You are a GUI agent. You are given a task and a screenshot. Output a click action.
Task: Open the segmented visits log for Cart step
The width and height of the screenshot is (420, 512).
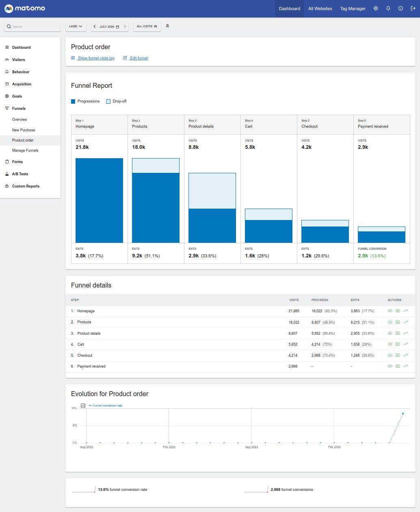coord(397,344)
